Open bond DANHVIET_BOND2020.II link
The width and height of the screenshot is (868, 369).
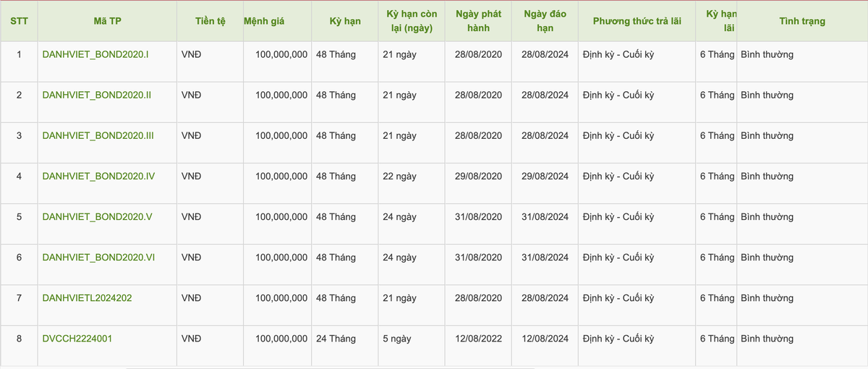(97, 96)
